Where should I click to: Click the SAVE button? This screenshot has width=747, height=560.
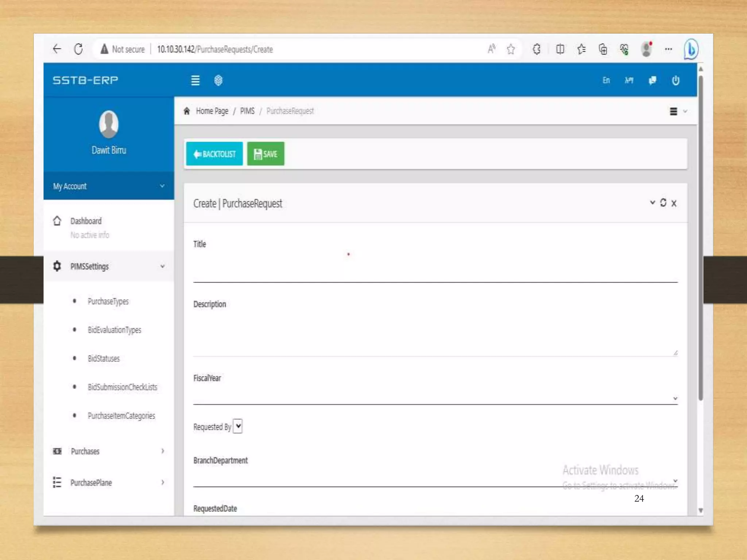266,154
